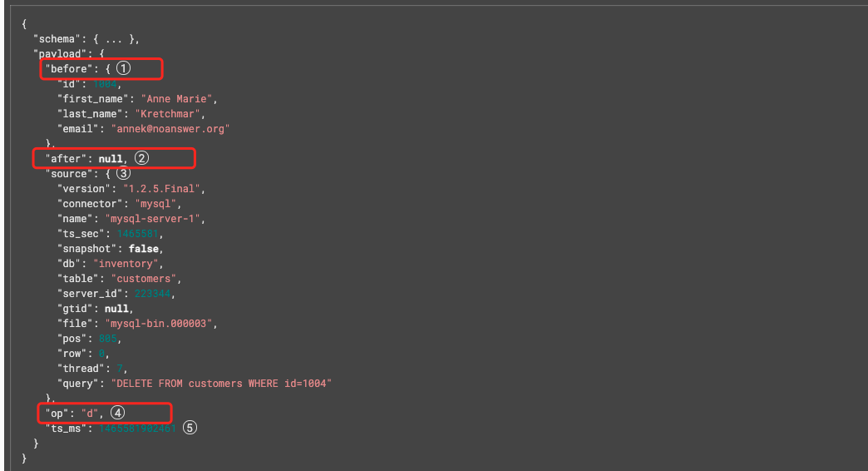Click the circled number 4 annotation

click(x=117, y=412)
